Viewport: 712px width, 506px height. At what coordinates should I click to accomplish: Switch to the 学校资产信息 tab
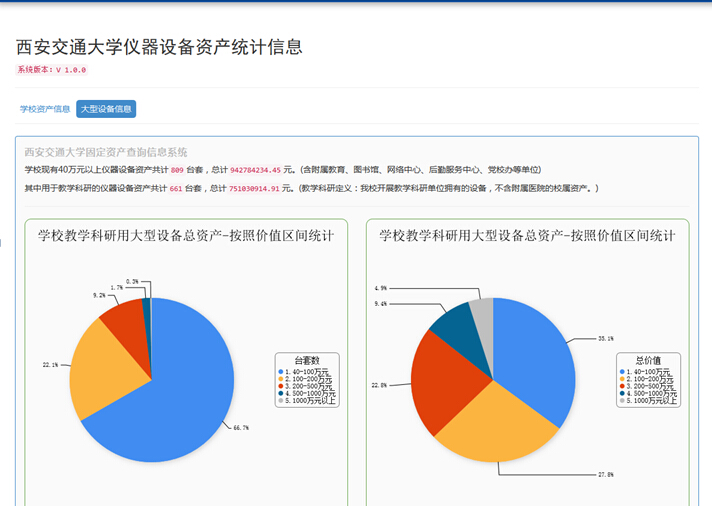tap(44, 109)
